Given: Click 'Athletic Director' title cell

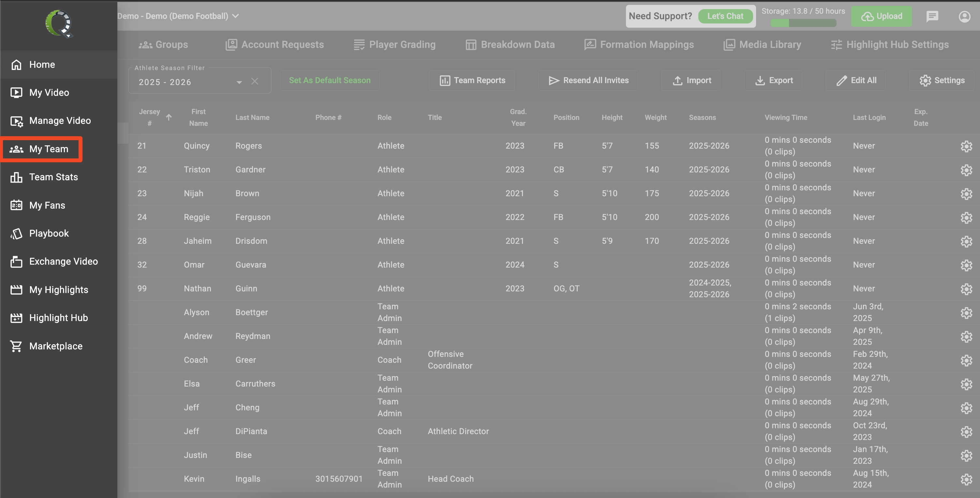Looking at the screenshot, I should click(x=458, y=432).
